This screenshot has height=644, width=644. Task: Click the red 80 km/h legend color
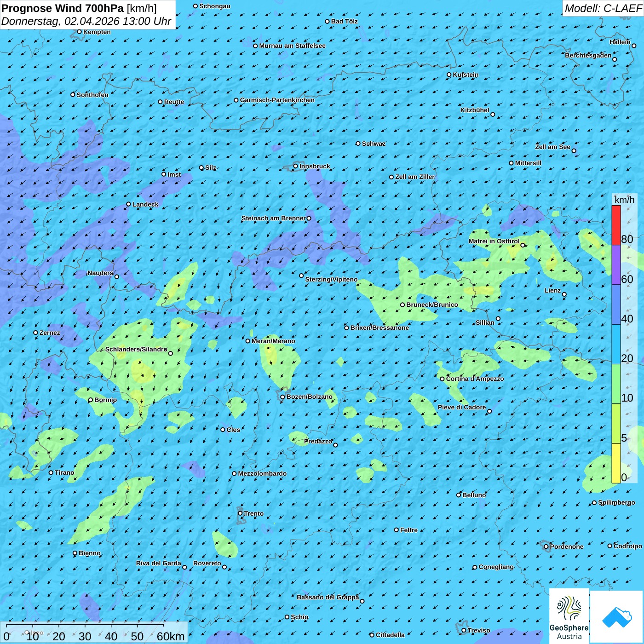coord(616,225)
